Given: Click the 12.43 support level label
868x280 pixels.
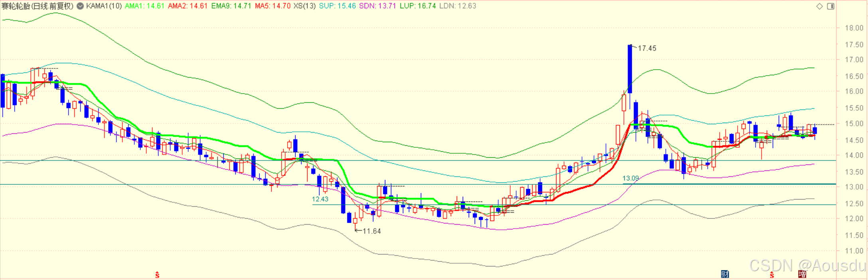Looking at the screenshot, I should click(320, 199).
